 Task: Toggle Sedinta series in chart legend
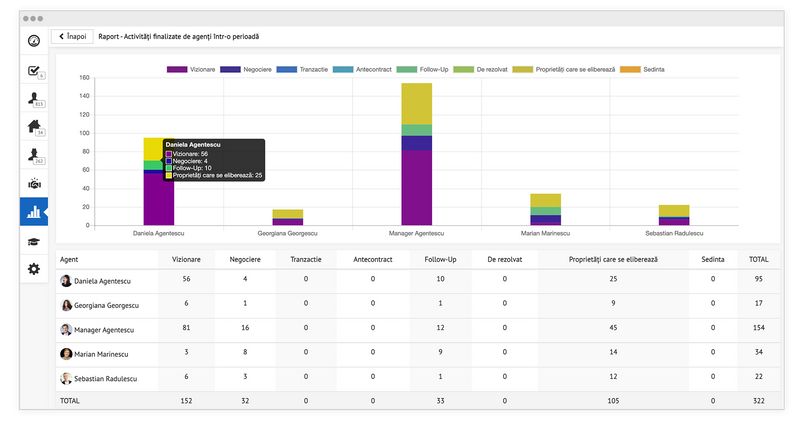(x=642, y=69)
